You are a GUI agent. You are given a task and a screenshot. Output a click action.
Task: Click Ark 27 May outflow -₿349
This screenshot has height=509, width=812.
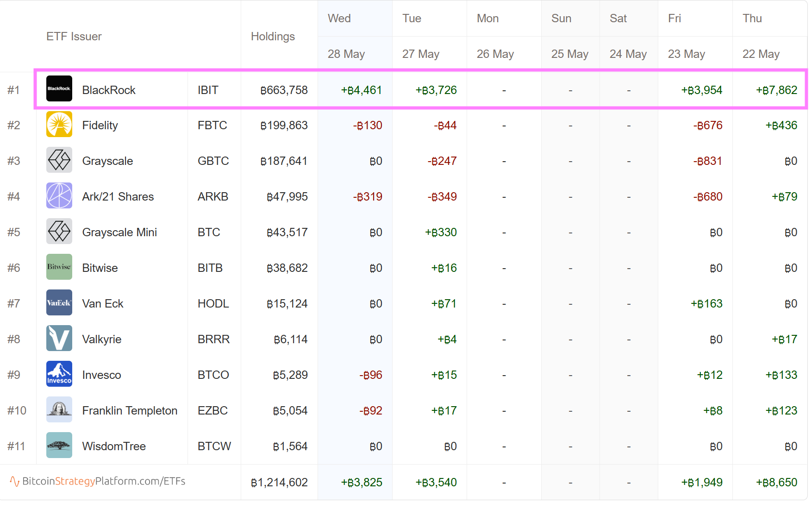442,197
